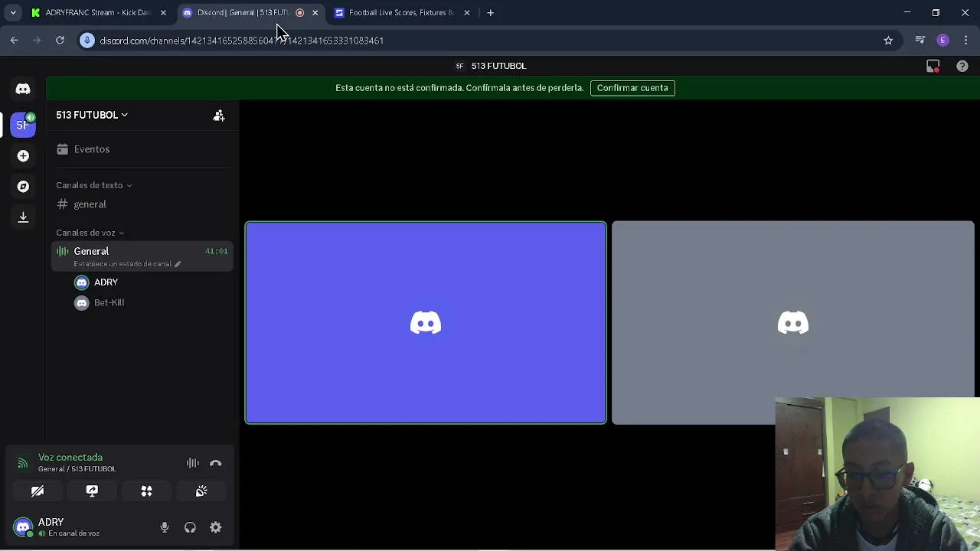Turn on camera button
The width and height of the screenshot is (980, 551).
tap(38, 491)
